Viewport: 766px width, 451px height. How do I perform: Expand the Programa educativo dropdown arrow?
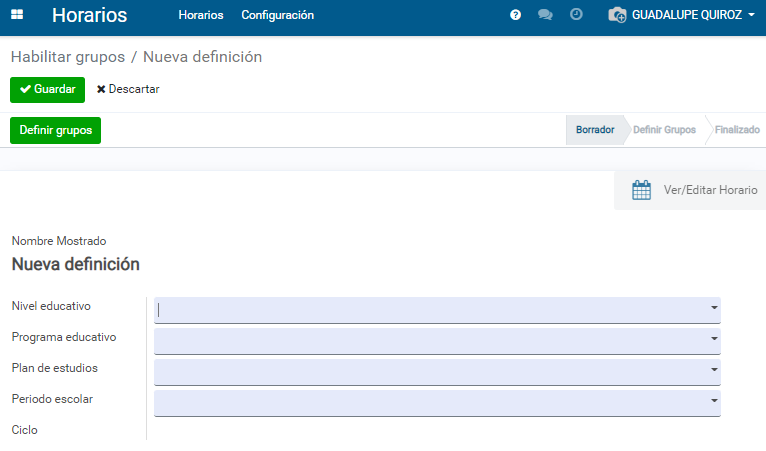click(714, 339)
